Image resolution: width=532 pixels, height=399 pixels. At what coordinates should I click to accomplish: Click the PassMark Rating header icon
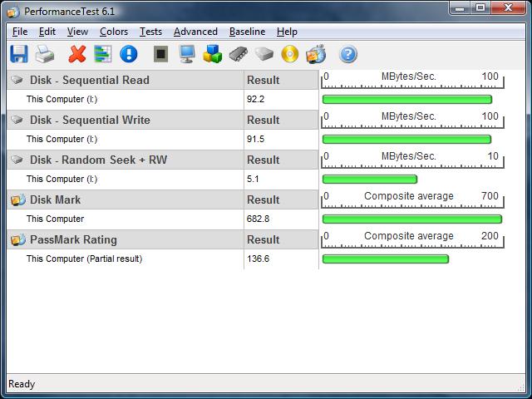pos(18,239)
